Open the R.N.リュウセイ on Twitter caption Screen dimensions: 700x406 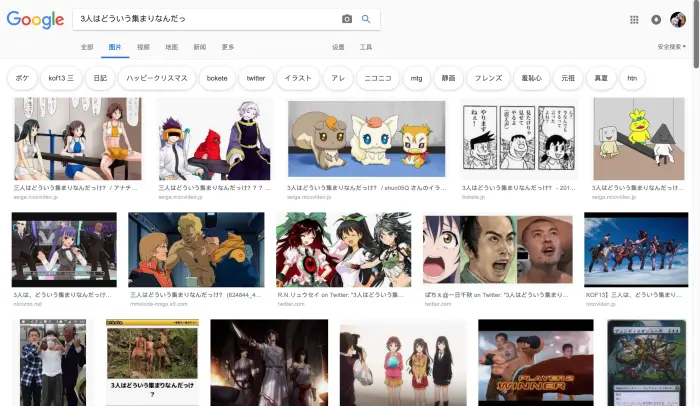[341, 295]
